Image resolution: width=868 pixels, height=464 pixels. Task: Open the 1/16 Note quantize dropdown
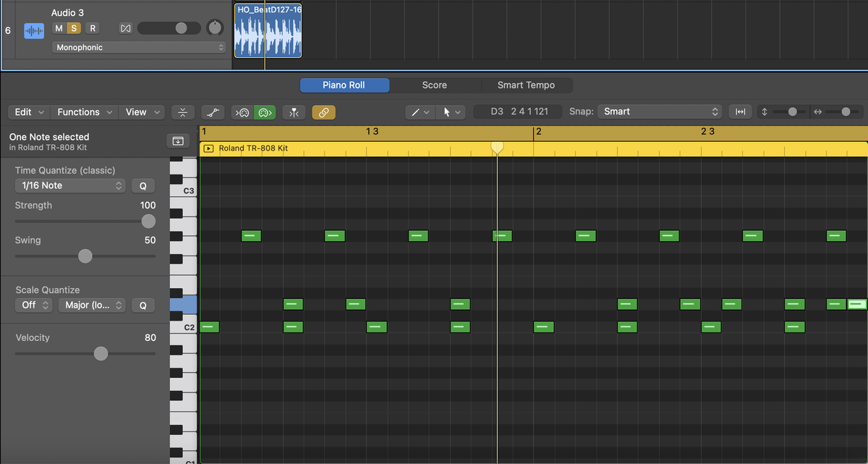(x=71, y=185)
